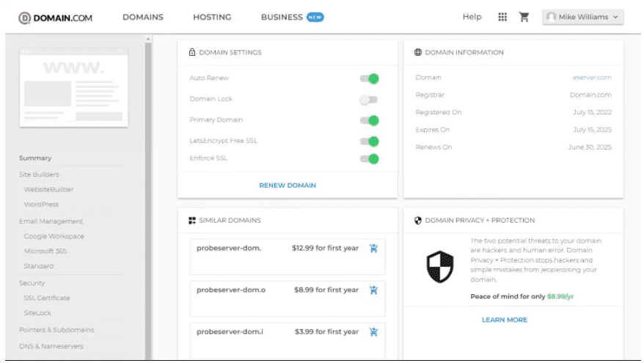
Task: Click Learn More about domain privacy
Action: tap(505, 320)
